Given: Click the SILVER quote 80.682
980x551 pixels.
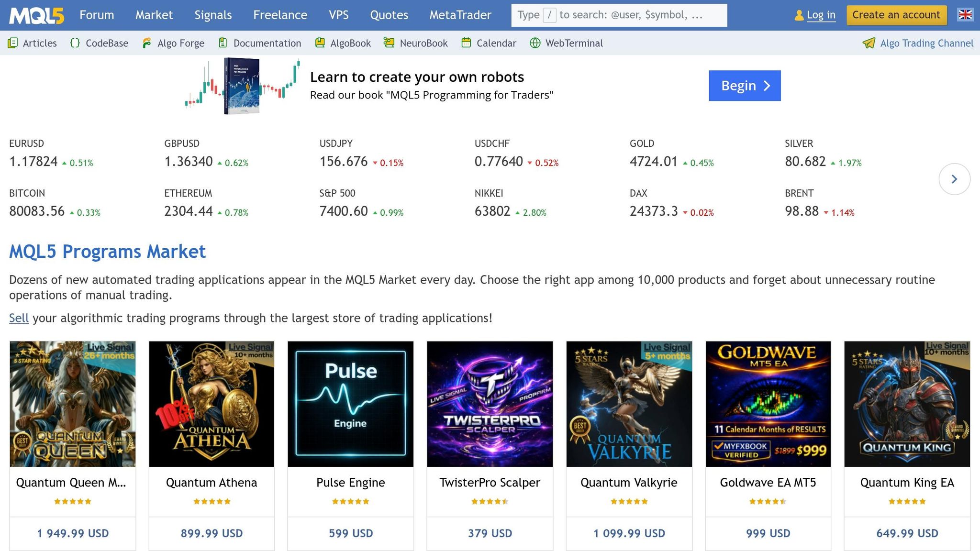Looking at the screenshot, I should (x=805, y=162).
